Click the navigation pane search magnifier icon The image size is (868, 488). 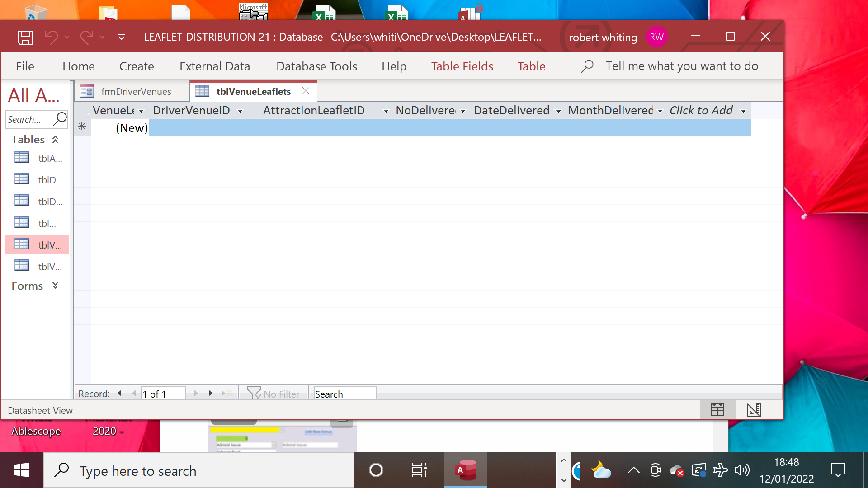click(60, 119)
